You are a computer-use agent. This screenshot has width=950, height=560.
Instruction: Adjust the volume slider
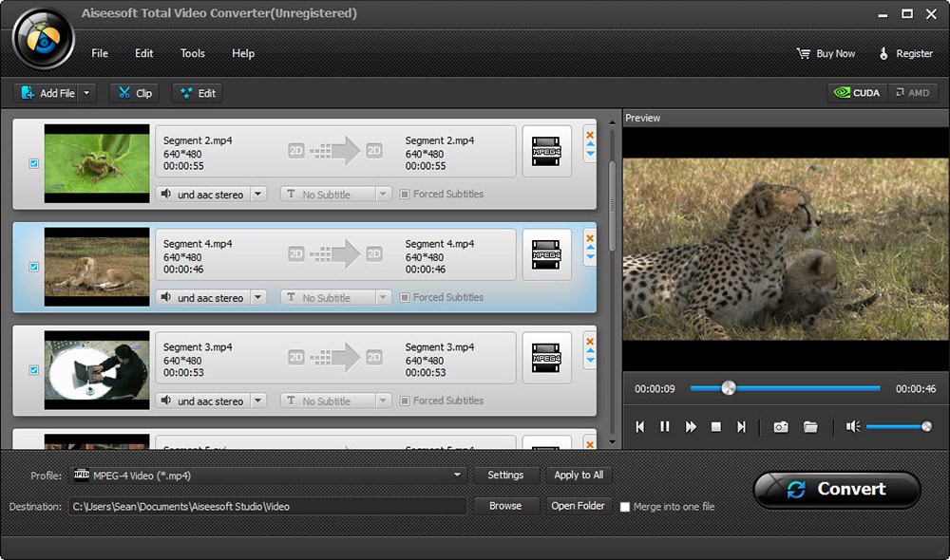(899, 427)
